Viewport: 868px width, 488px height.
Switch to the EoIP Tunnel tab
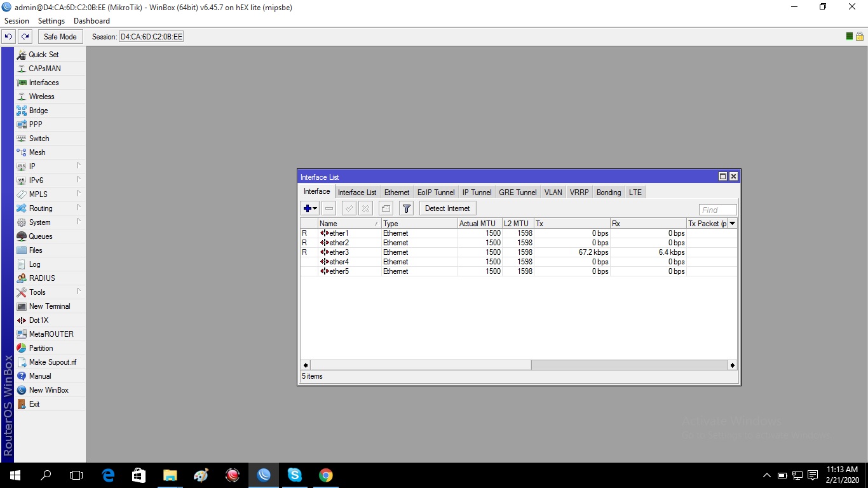[436, 193]
